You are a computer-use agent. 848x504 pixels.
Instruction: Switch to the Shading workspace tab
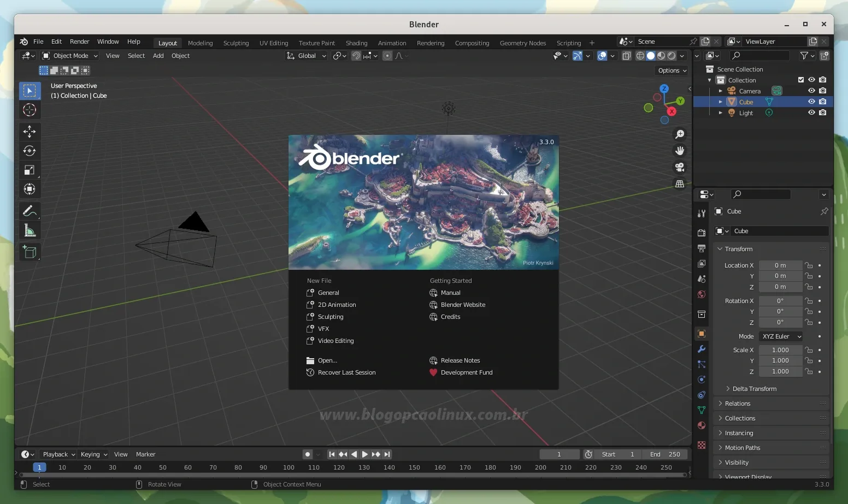click(356, 43)
